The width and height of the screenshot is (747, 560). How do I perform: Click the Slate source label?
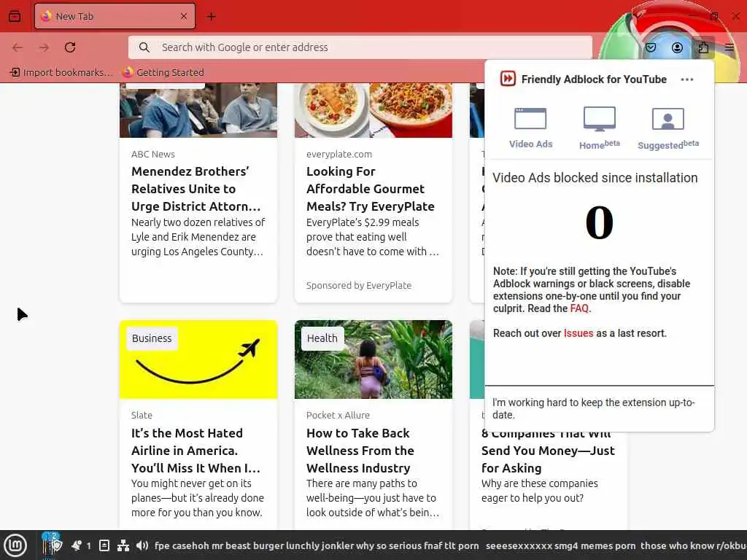[x=142, y=415]
